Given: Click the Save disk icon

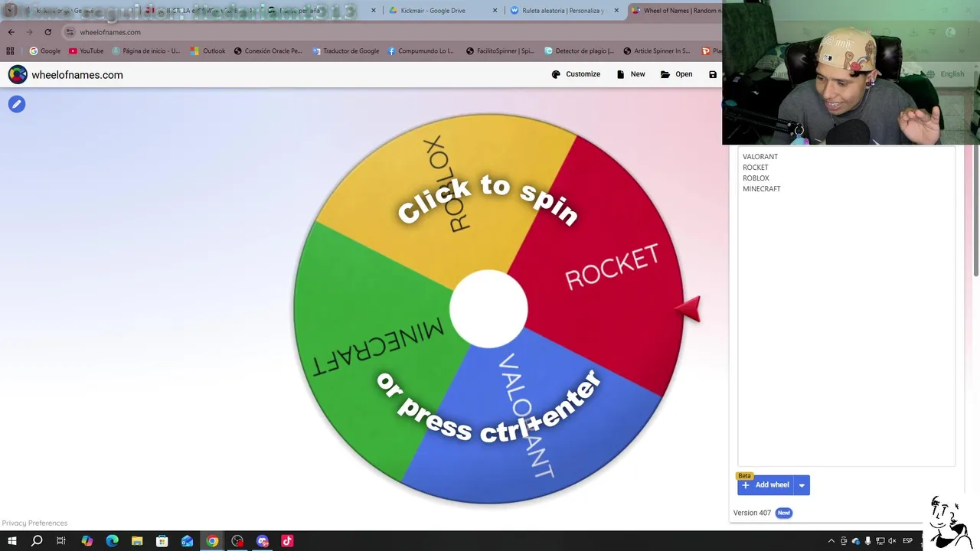Looking at the screenshot, I should [713, 74].
